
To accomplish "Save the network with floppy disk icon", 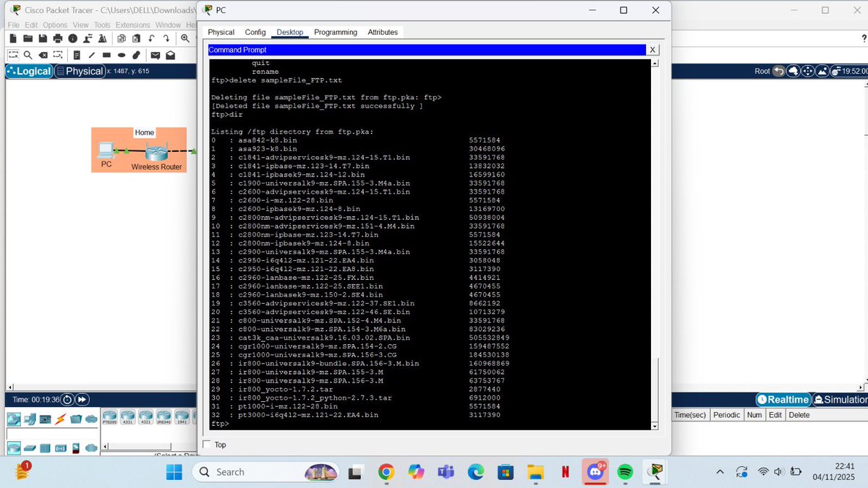I will (x=43, y=38).
